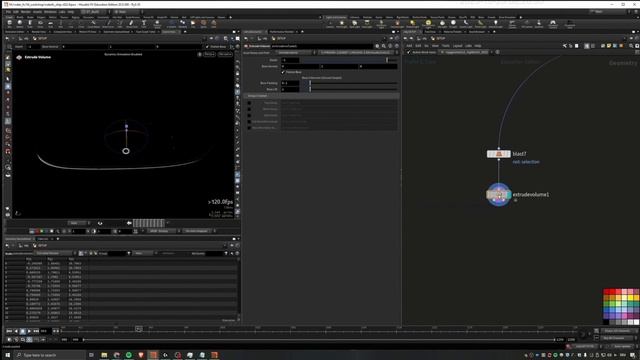Select the extrudevolume1 node
The image size is (640, 360).
498,195
